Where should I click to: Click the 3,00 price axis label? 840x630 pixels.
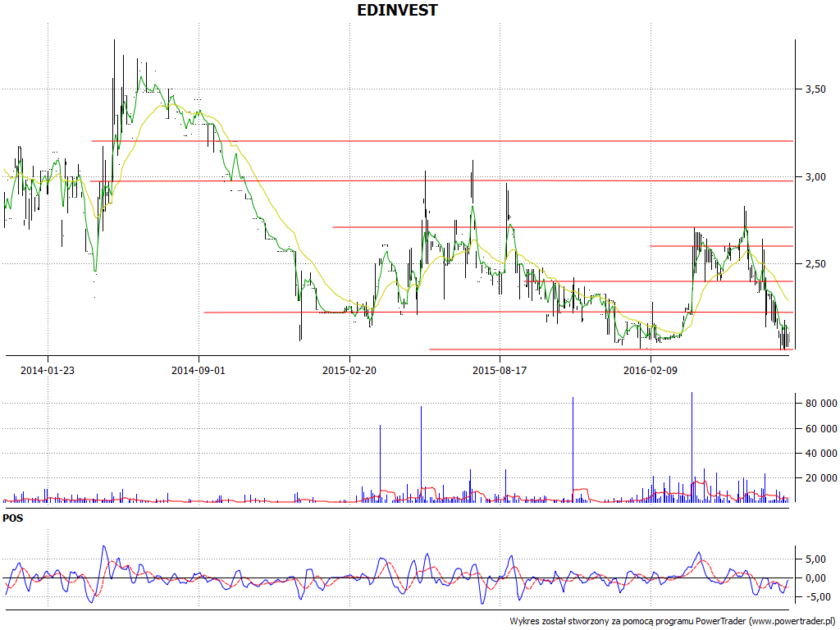pos(815,177)
